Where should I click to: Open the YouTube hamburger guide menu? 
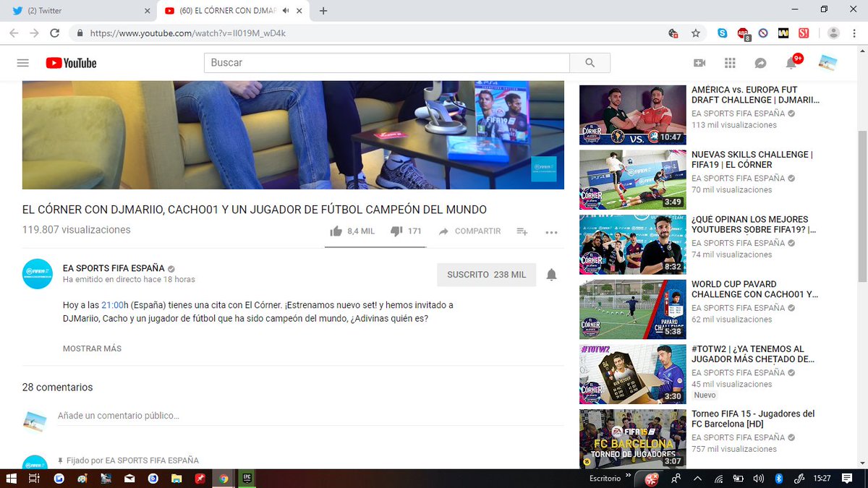[22, 63]
